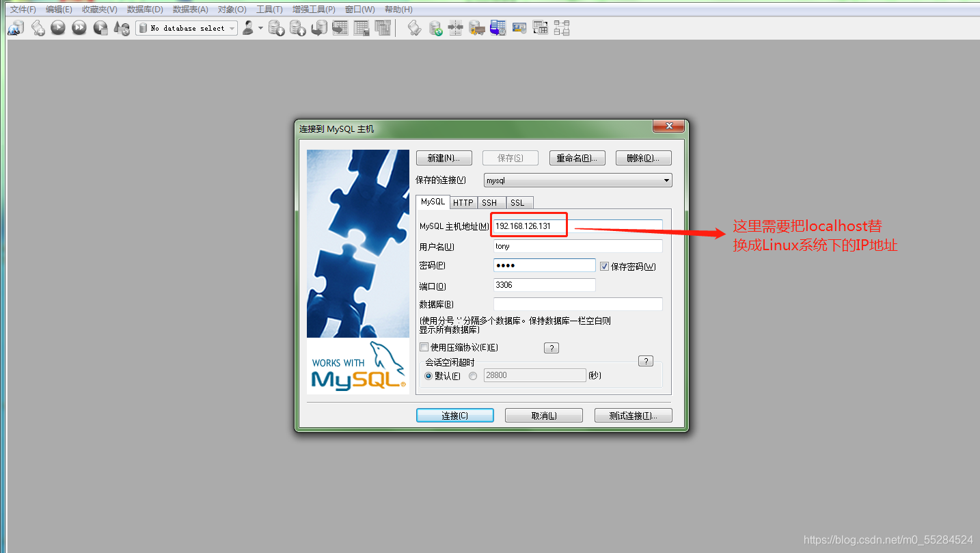Click the execute all queries double-arrow icon
The image size is (980, 553).
[x=79, y=28]
